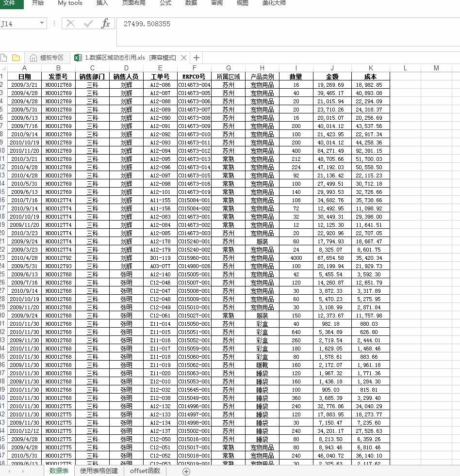Click the ERPCO号 header cell
Image resolution: width=460 pixels, height=476 pixels.
click(194, 77)
